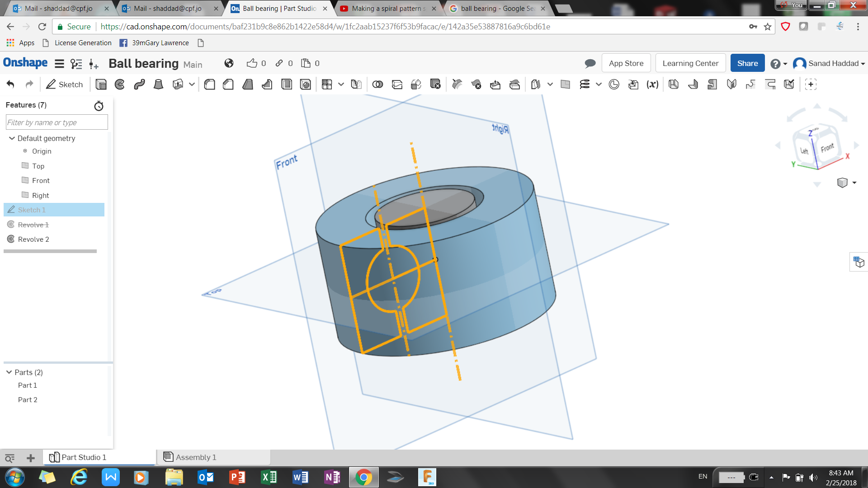Open Excel from the Windows taskbar
Viewport: 868px width, 488px height.
point(269,477)
